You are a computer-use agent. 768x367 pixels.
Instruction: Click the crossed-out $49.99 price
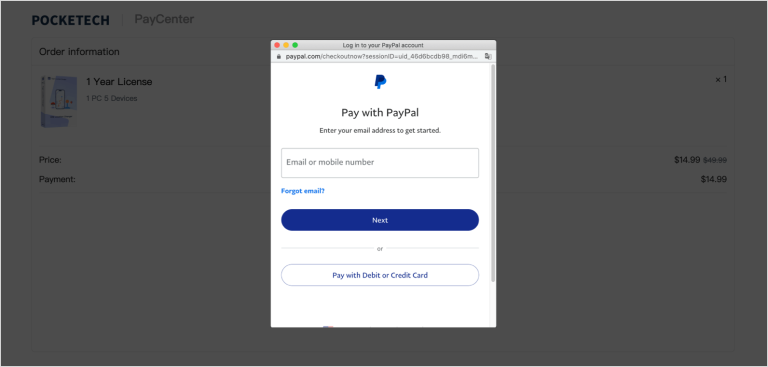tap(715, 160)
